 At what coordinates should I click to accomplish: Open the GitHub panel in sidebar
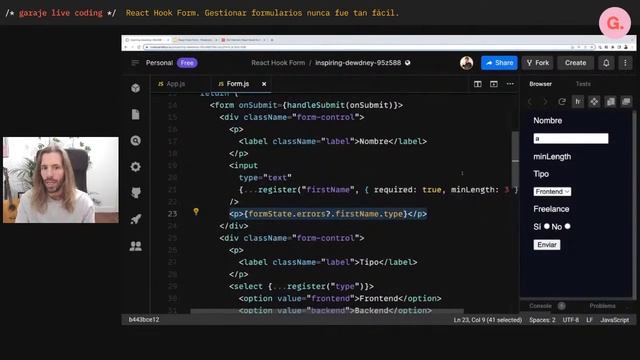click(x=136, y=193)
